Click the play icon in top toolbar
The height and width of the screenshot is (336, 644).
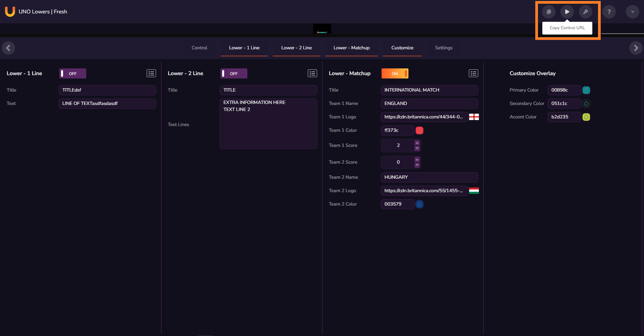point(567,12)
